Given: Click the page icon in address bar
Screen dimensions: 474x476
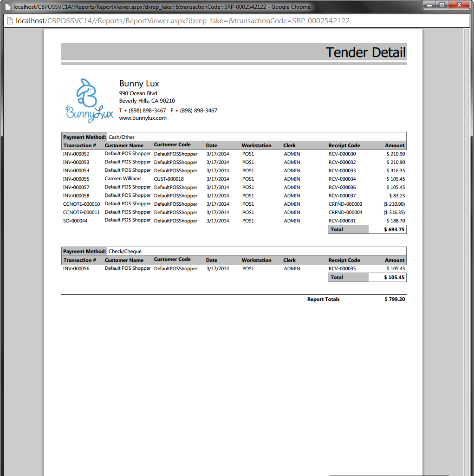Looking at the screenshot, I should point(10,20).
